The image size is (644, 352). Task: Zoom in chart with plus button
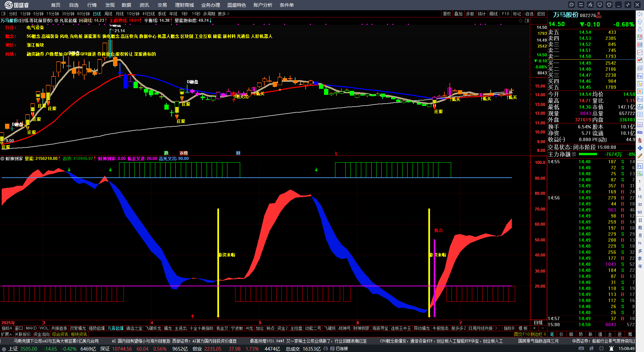(534, 328)
